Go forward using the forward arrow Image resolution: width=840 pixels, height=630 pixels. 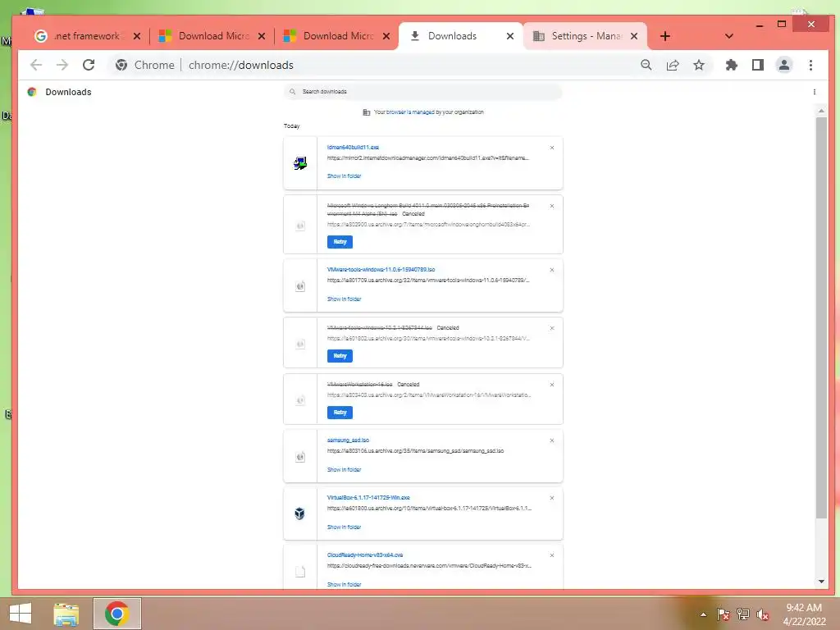[62, 65]
